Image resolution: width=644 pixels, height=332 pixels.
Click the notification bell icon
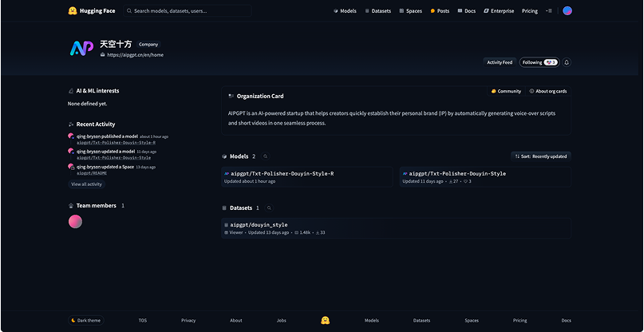pyautogui.click(x=567, y=62)
